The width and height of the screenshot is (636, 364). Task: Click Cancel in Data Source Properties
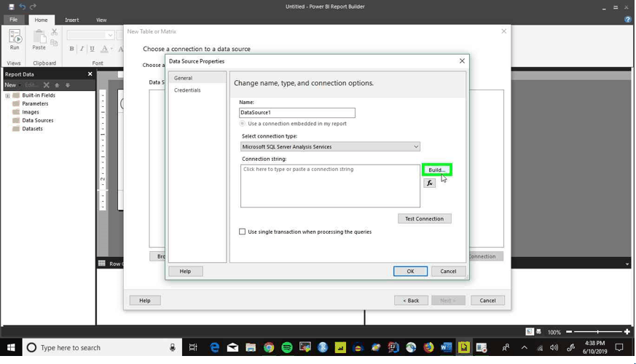448,271
